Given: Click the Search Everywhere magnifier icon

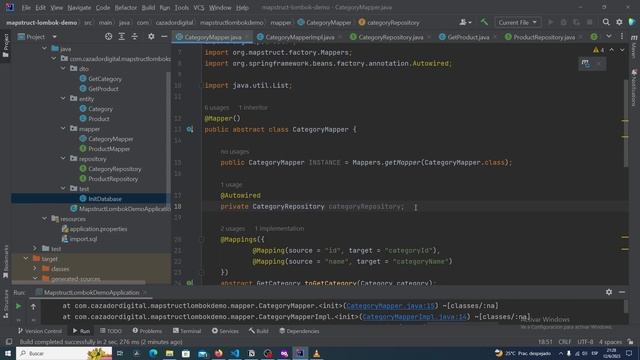Looking at the screenshot, I should coord(606,22).
